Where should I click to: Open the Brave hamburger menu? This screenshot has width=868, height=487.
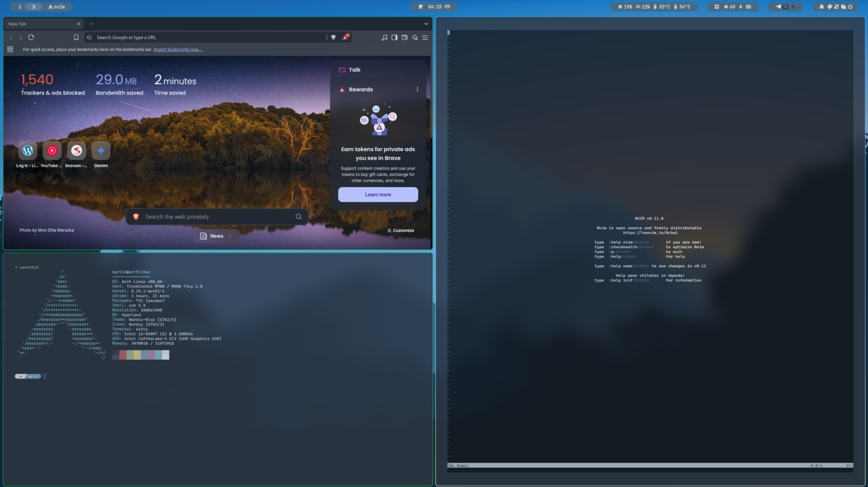[x=425, y=37]
